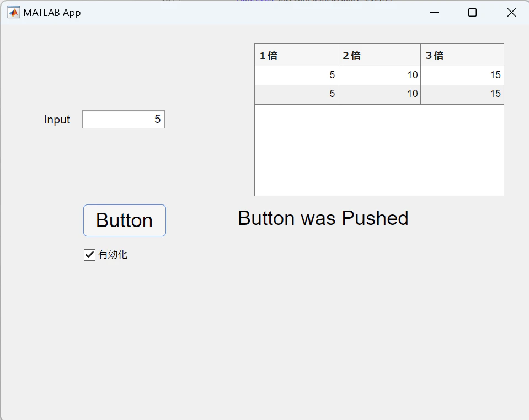Minimize the MATLAB App window

434,13
